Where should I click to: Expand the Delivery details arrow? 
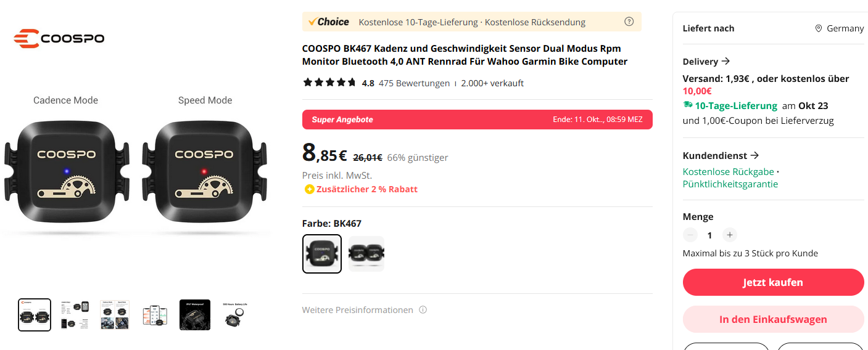pyautogui.click(x=725, y=61)
